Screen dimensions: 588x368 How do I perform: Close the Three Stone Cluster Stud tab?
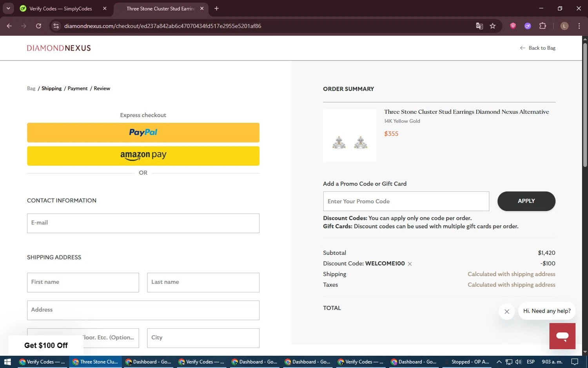click(202, 8)
